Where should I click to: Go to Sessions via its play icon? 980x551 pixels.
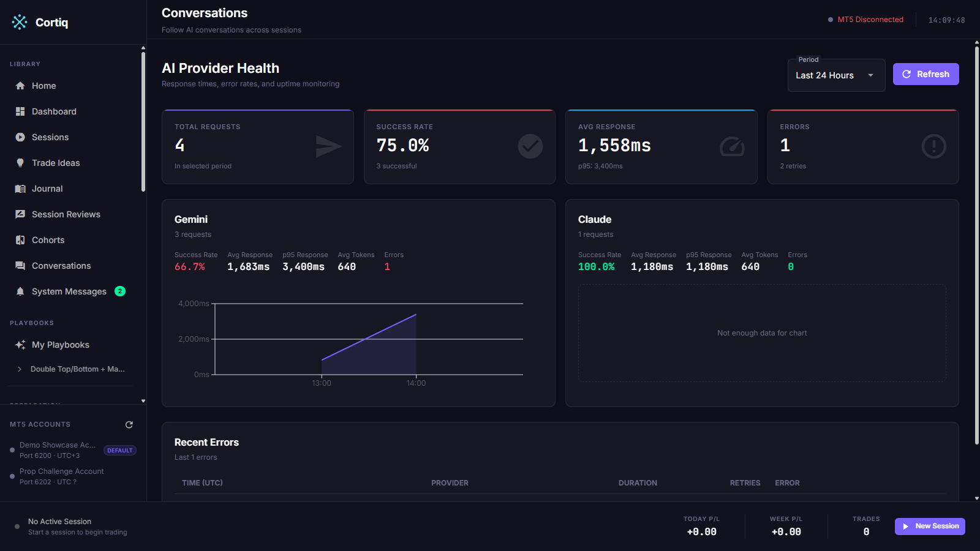point(20,137)
